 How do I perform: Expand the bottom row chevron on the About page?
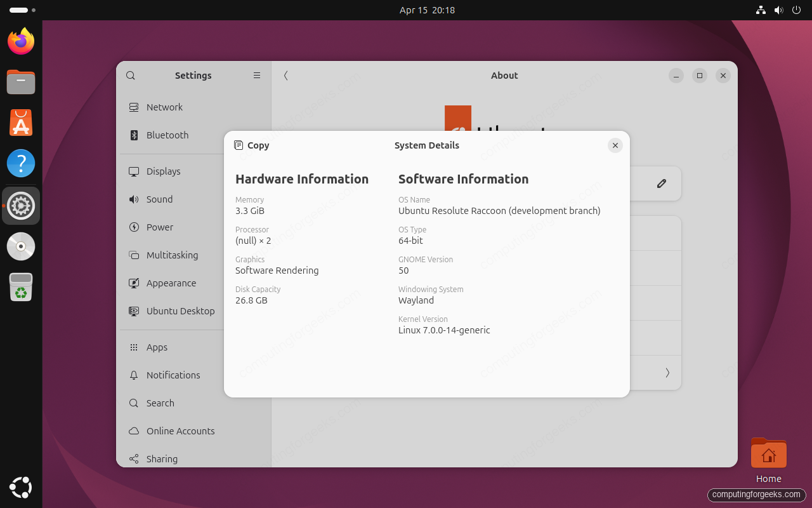click(x=667, y=373)
